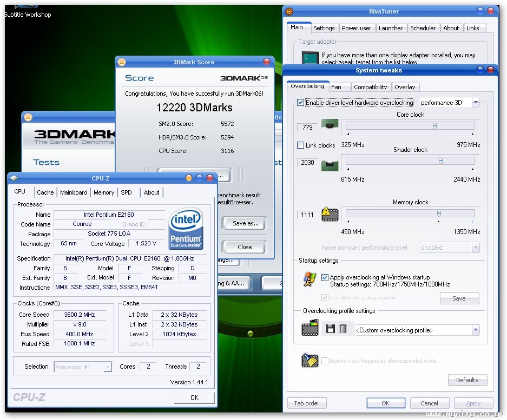Viewport: 507px width, 420px height.
Task: Click the core clock chip icon
Action: click(x=330, y=125)
